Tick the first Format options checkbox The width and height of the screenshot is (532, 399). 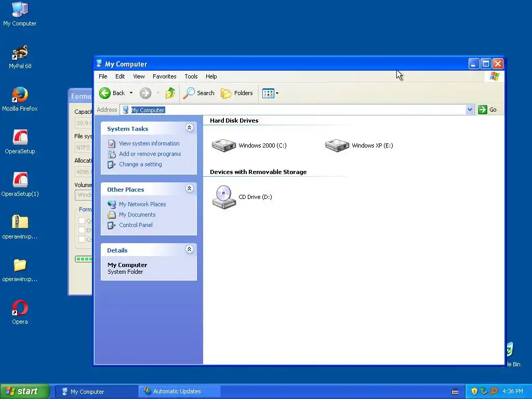(82, 220)
